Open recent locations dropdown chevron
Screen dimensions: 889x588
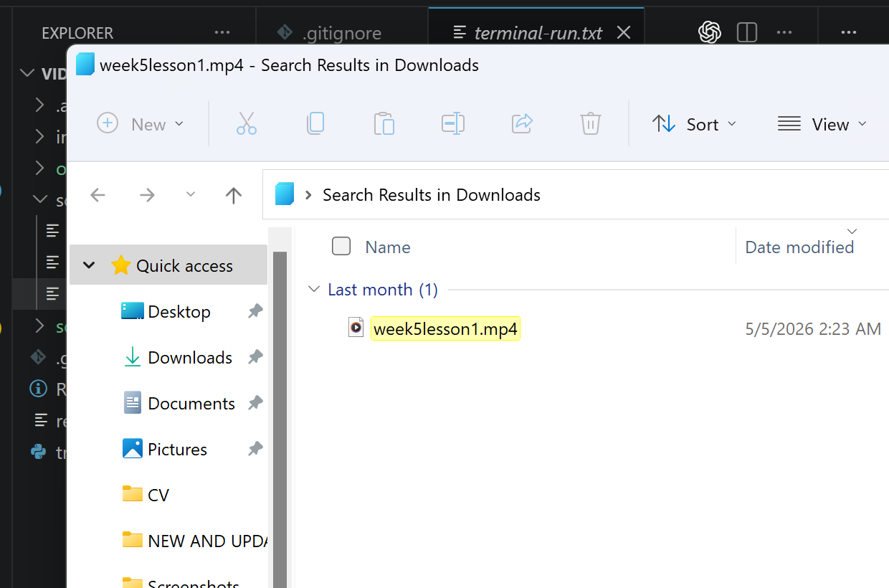tap(190, 195)
